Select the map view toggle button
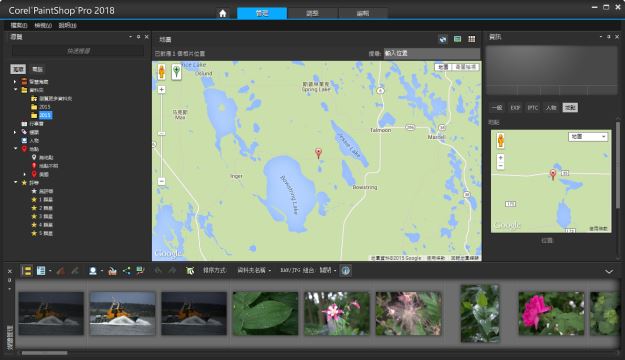This screenshot has height=360, width=625. pyautogui.click(x=443, y=67)
